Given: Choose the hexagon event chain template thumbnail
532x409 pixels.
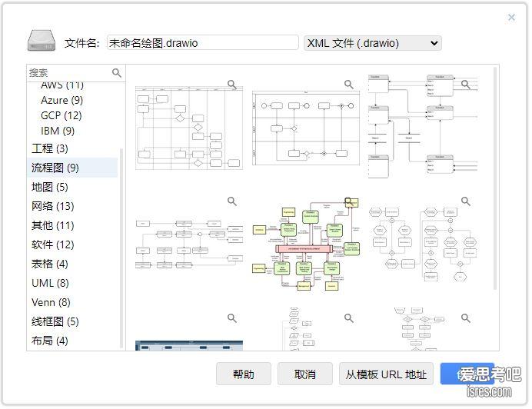Looking at the screenshot, I should [423, 244].
